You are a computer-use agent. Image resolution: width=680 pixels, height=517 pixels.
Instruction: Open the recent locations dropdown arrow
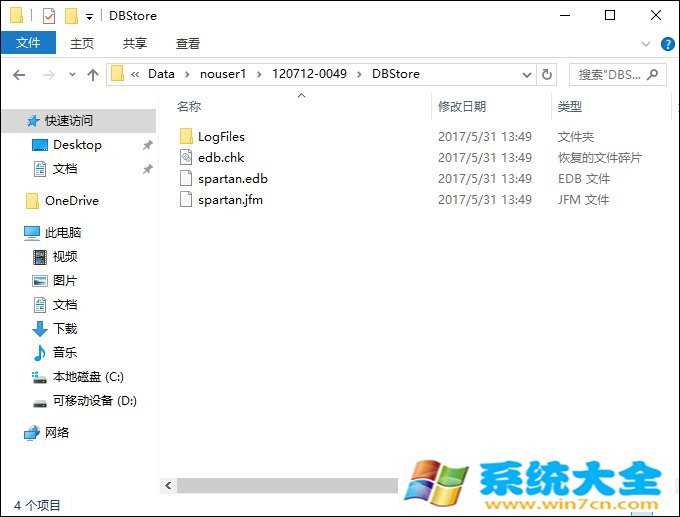tap(72, 74)
